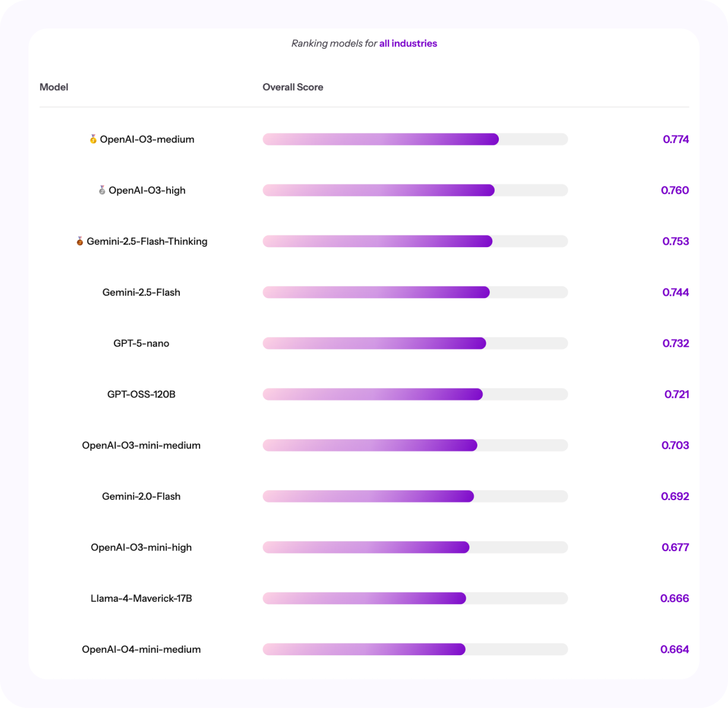Click the score bar for GPT-5-nano
The width and height of the screenshot is (728, 708).
[415, 343]
